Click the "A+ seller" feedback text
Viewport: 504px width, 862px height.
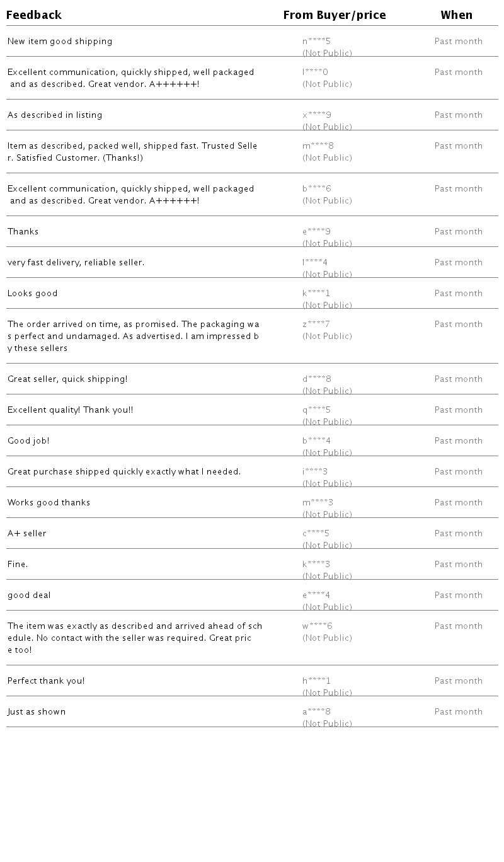26,534
